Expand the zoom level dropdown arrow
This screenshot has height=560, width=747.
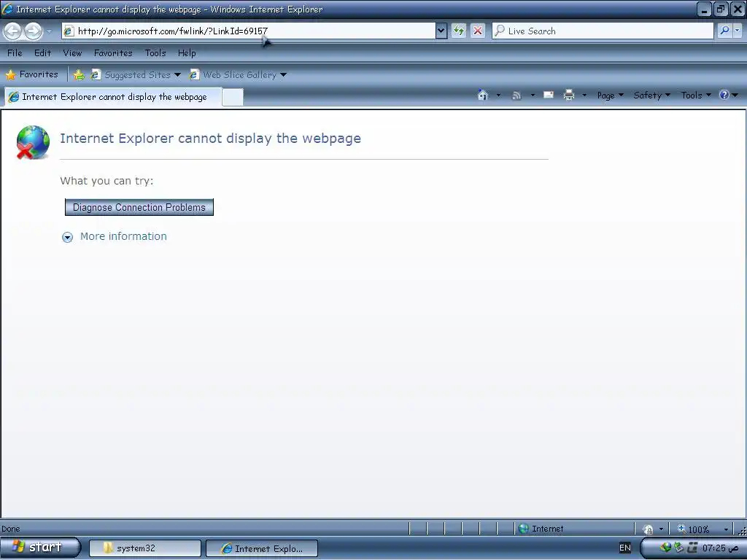click(x=726, y=529)
